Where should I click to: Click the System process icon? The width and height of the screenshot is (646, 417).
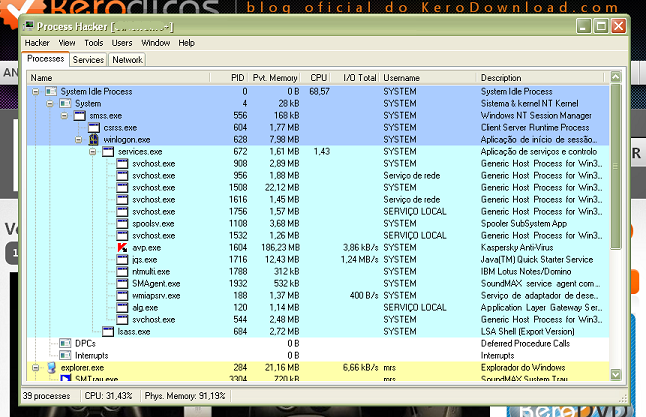(x=65, y=103)
